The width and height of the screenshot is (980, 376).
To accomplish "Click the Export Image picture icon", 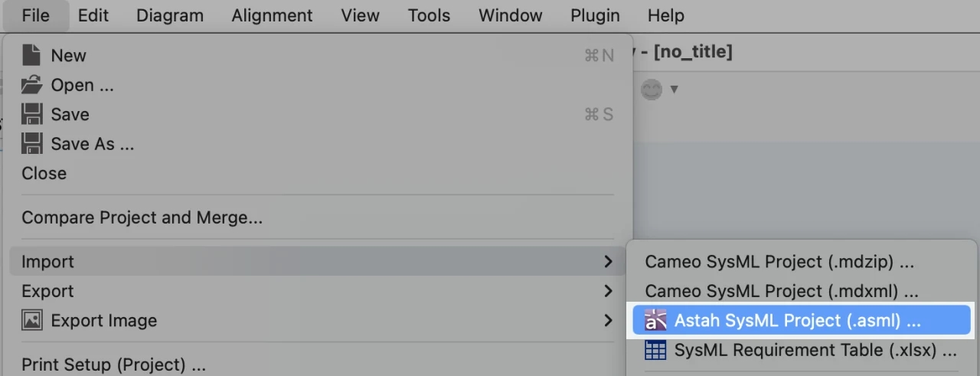I will tap(31, 320).
